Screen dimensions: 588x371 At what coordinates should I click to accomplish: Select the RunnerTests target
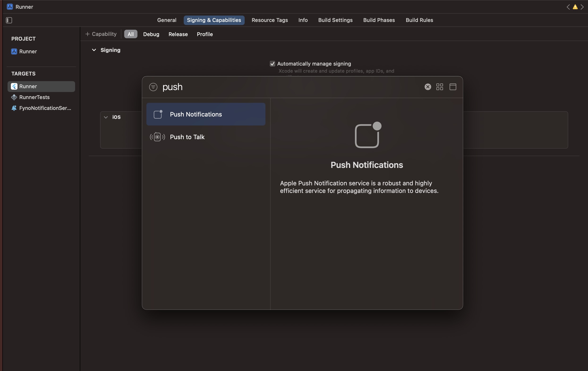coord(34,97)
